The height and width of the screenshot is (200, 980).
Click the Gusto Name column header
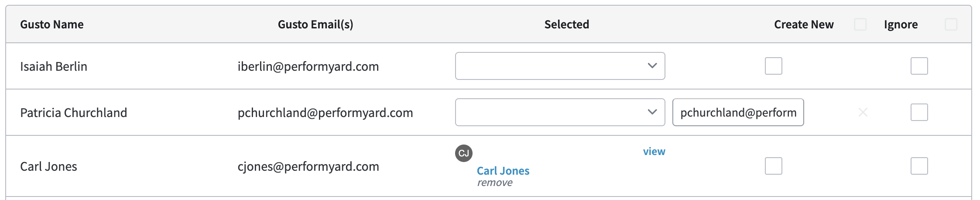(52, 24)
